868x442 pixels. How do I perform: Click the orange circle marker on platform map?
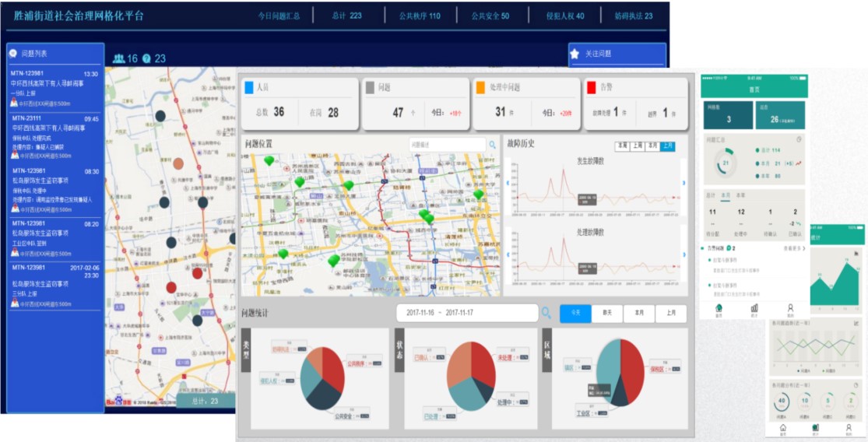178,163
